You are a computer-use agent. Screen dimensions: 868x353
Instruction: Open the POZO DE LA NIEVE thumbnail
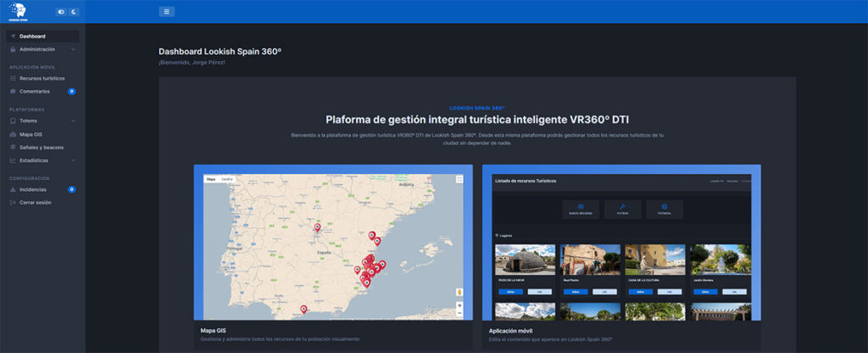(526, 260)
